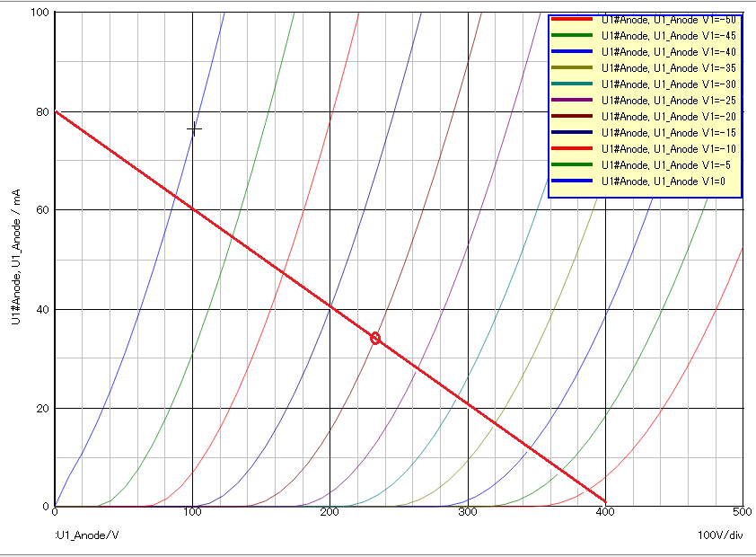Select legend entry U1_Anode V1=-45
The width and height of the screenshot is (756, 557).
[668, 36]
